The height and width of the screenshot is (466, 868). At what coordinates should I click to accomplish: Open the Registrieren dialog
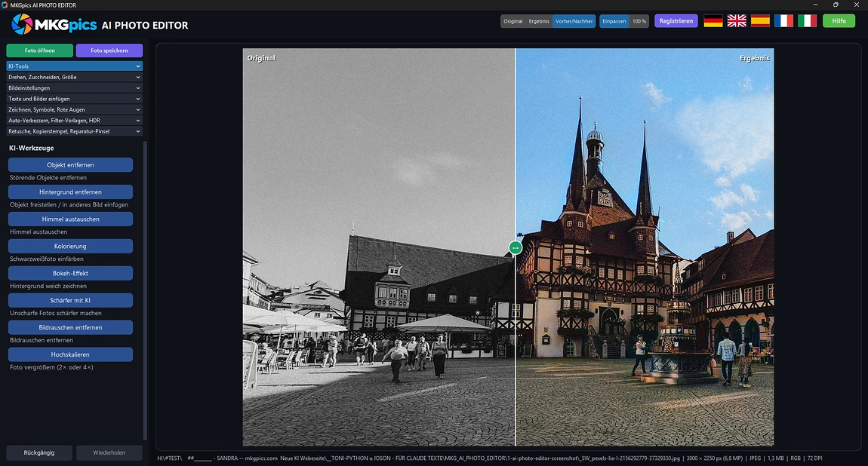click(x=676, y=21)
